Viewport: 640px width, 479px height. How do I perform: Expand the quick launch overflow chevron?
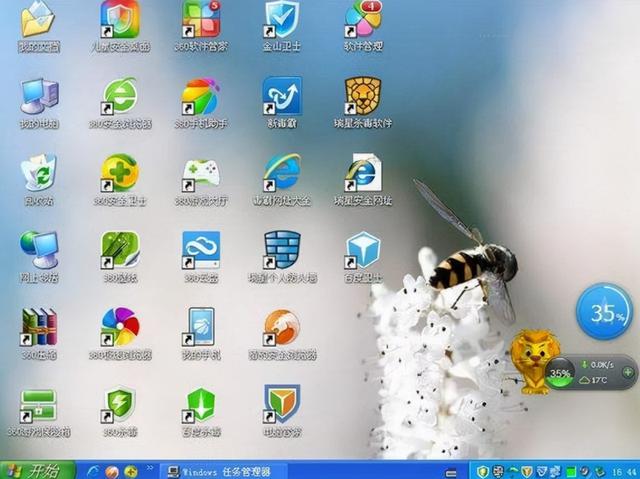[149, 468]
